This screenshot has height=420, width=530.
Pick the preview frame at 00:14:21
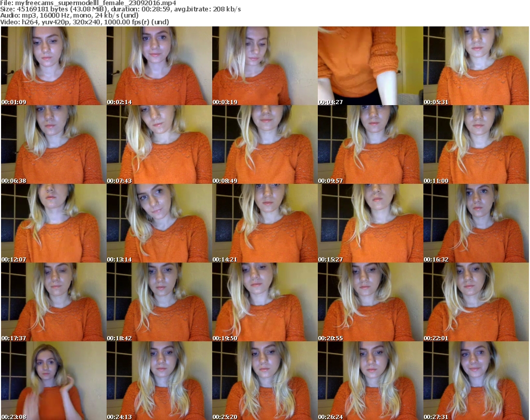[264, 223]
